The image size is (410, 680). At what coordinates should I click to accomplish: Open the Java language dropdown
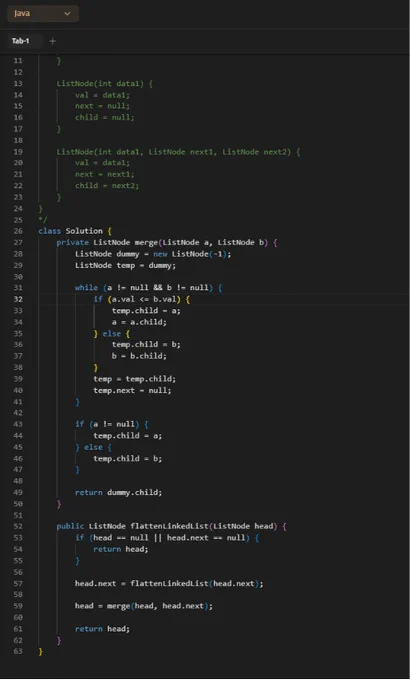pyautogui.click(x=43, y=13)
